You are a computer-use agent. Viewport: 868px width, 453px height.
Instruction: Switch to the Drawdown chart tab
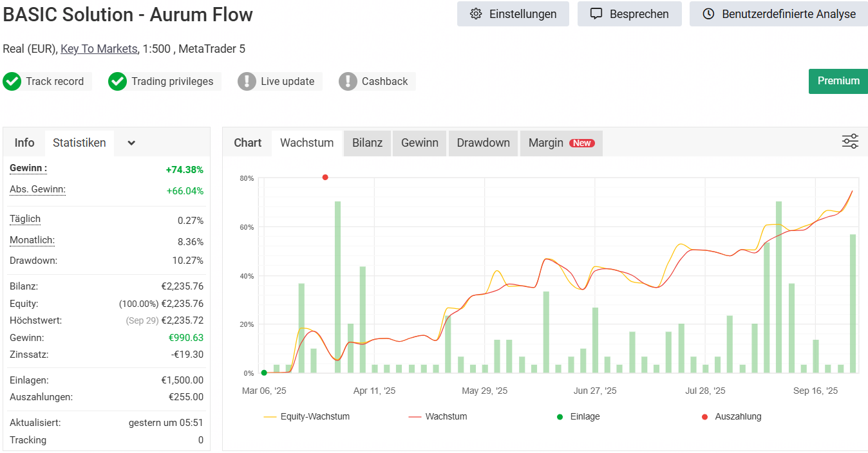click(x=483, y=143)
